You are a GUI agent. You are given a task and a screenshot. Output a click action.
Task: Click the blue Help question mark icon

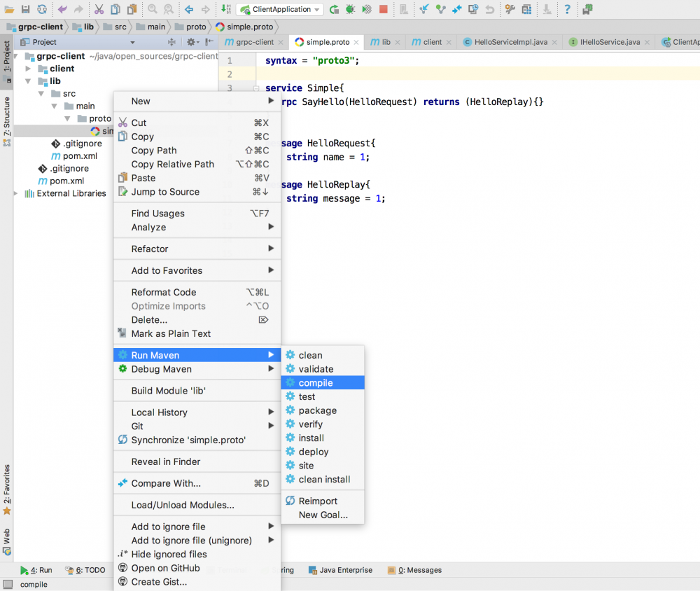567,9
